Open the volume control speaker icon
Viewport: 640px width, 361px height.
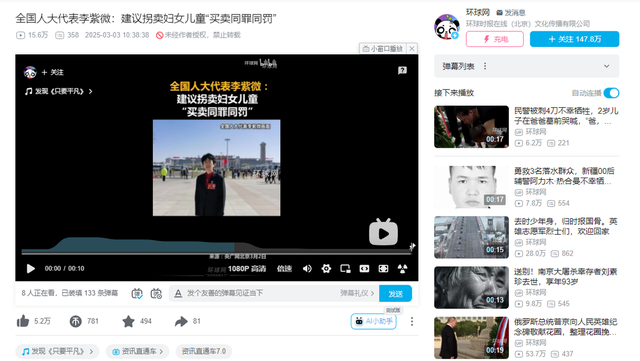tap(307, 269)
